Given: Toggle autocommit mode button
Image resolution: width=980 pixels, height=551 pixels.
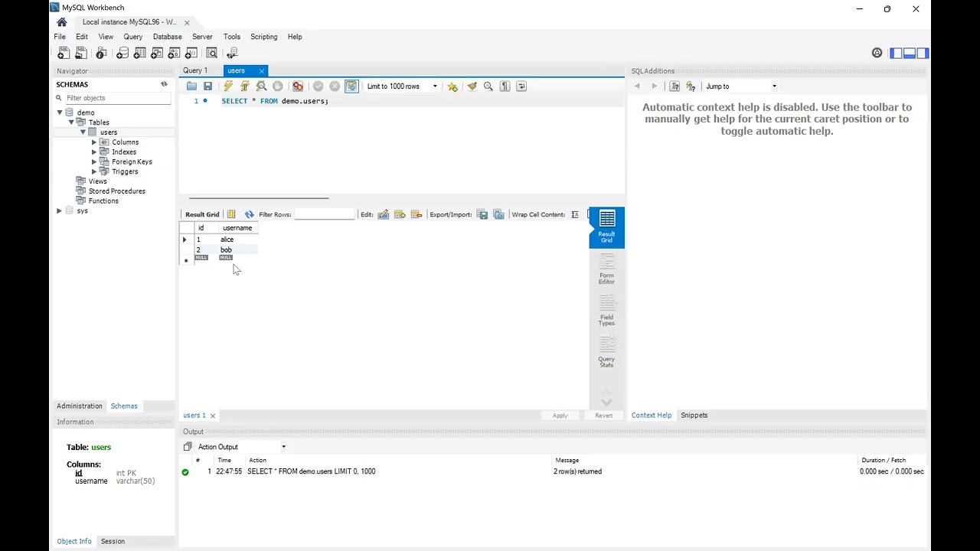Looking at the screenshot, I should point(351,86).
